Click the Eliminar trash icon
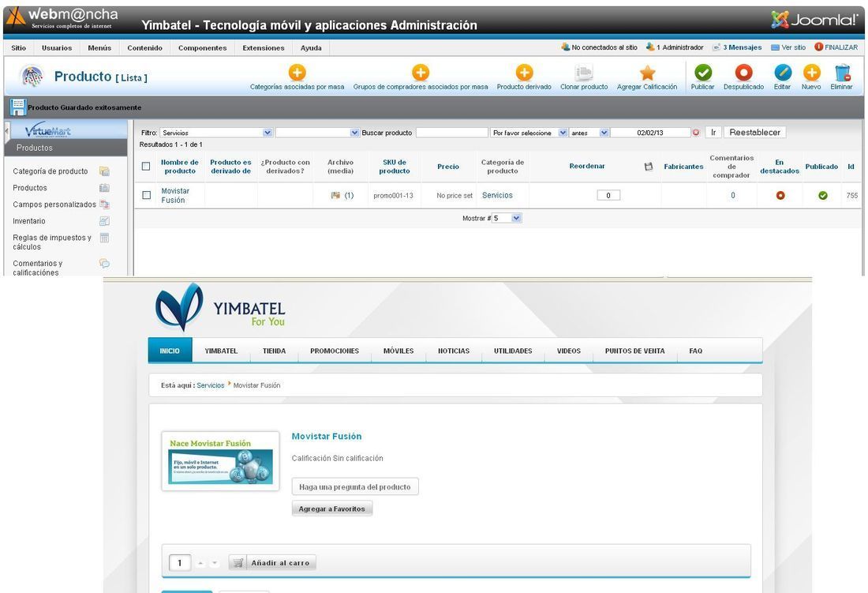868x593 pixels. click(842, 73)
